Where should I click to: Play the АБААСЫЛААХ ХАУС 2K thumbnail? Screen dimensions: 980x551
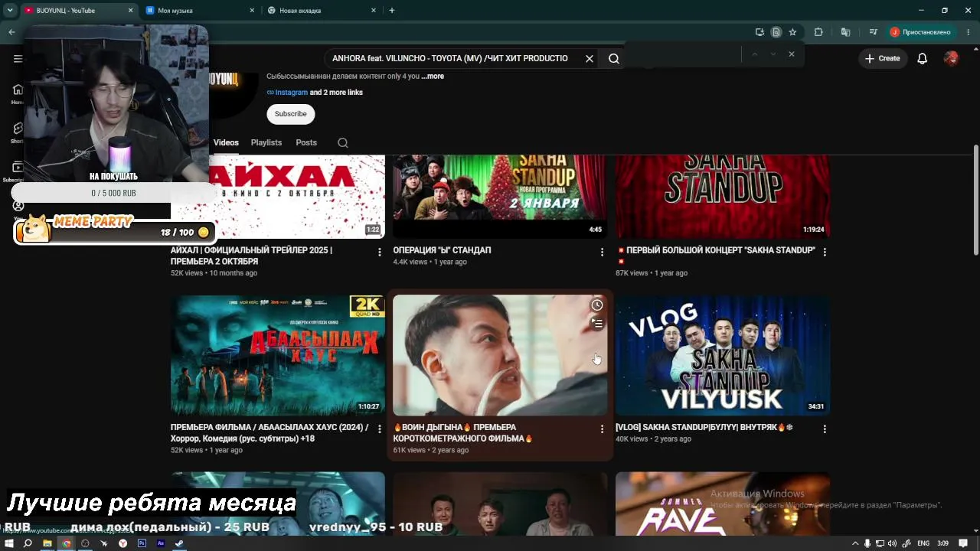click(278, 355)
